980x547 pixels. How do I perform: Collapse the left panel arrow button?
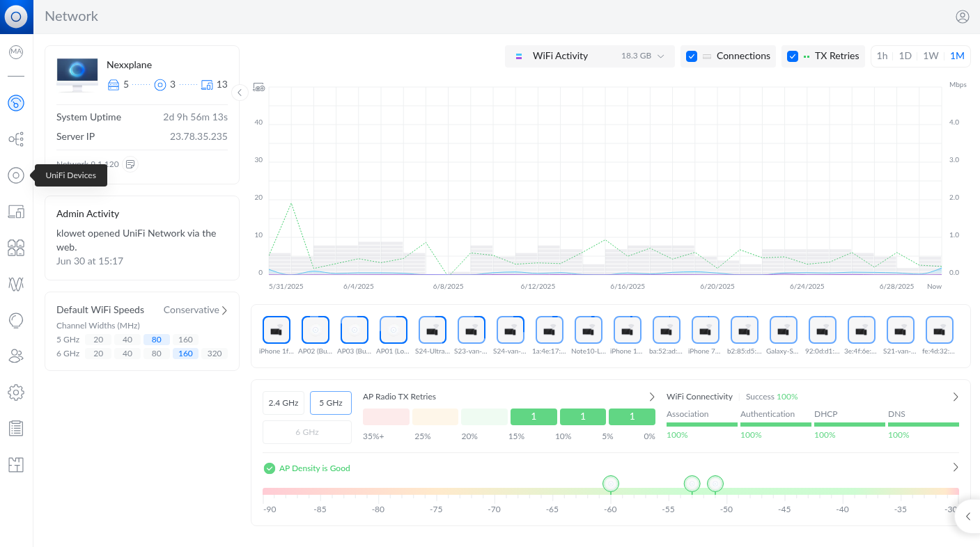(240, 93)
